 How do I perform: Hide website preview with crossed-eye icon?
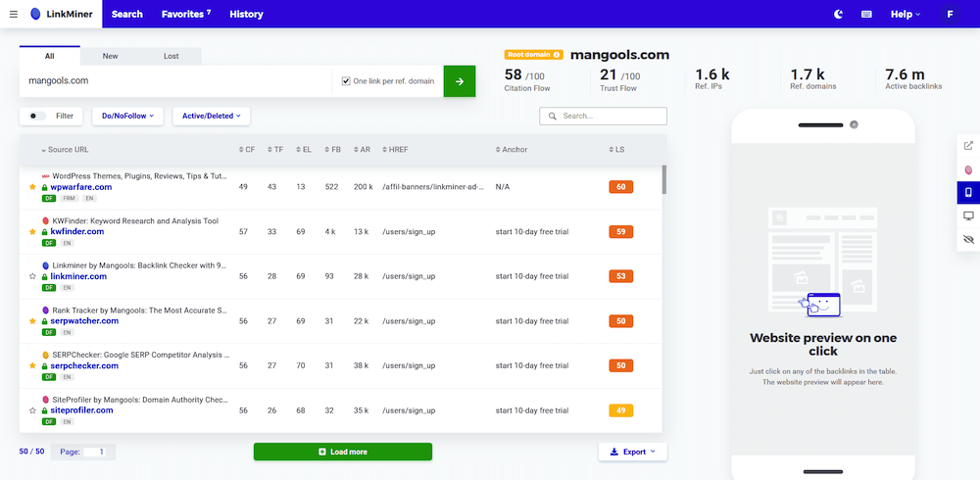coord(968,239)
